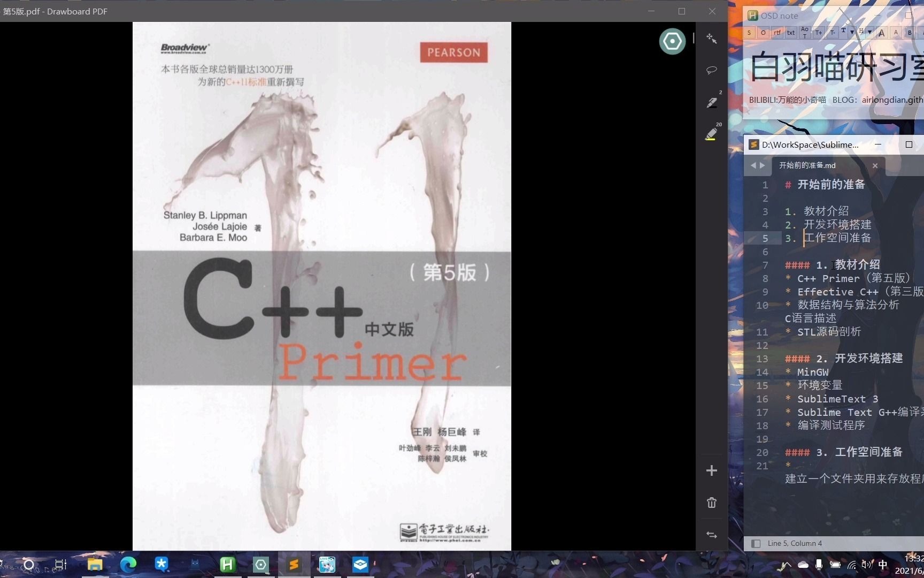Open the blue box app on taskbar

(360, 565)
